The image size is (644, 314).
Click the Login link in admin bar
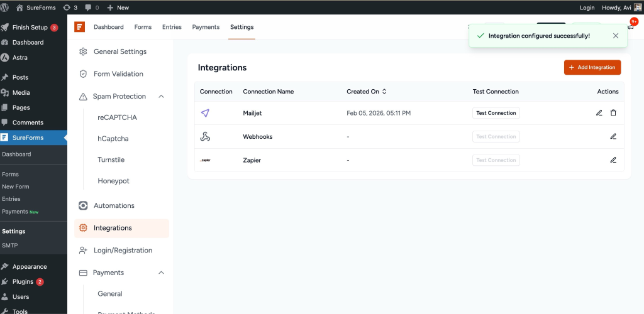click(587, 8)
